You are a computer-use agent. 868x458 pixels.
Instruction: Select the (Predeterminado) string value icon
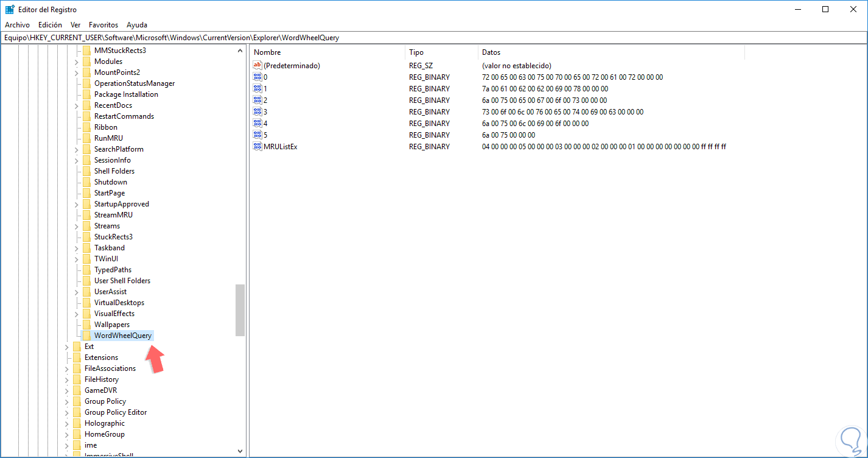pos(257,65)
